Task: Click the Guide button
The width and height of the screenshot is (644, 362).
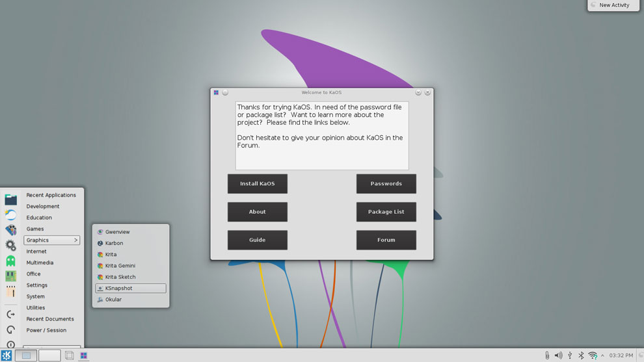Action: pos(258,240)
